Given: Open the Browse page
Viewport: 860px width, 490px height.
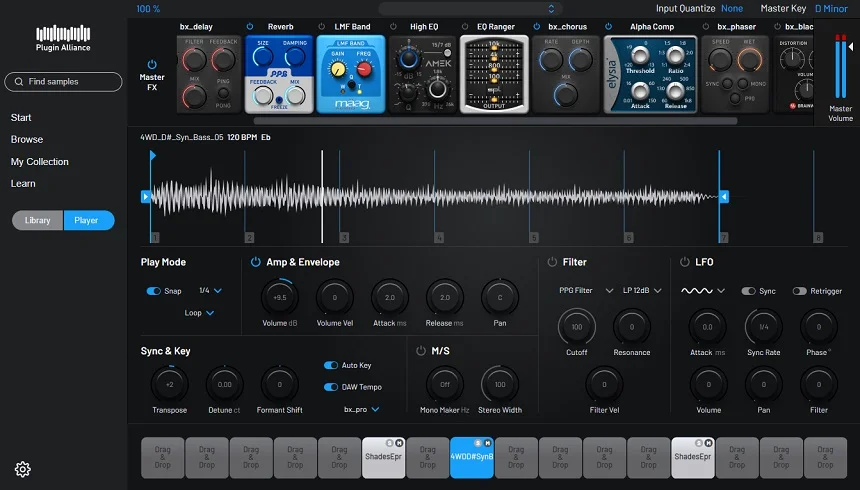Looking at the screenshot, I should 27,139.
